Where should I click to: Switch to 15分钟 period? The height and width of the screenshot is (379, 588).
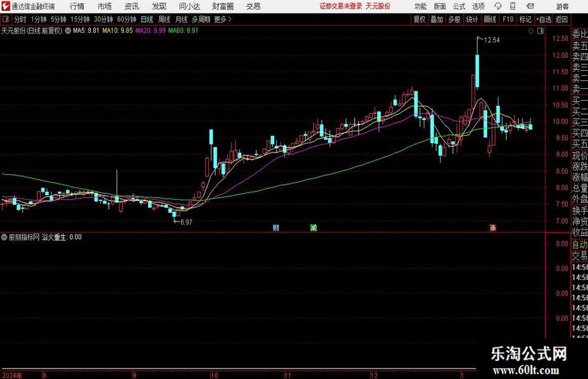[x=80, y=19]
